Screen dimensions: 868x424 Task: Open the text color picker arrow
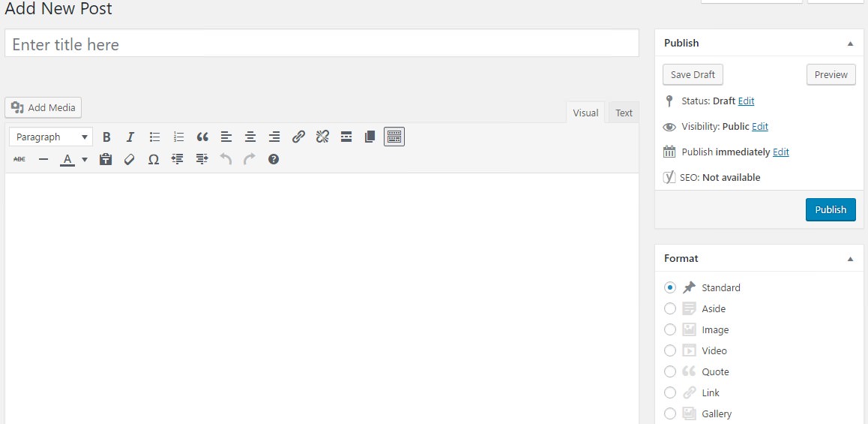(x=85, y=159)
